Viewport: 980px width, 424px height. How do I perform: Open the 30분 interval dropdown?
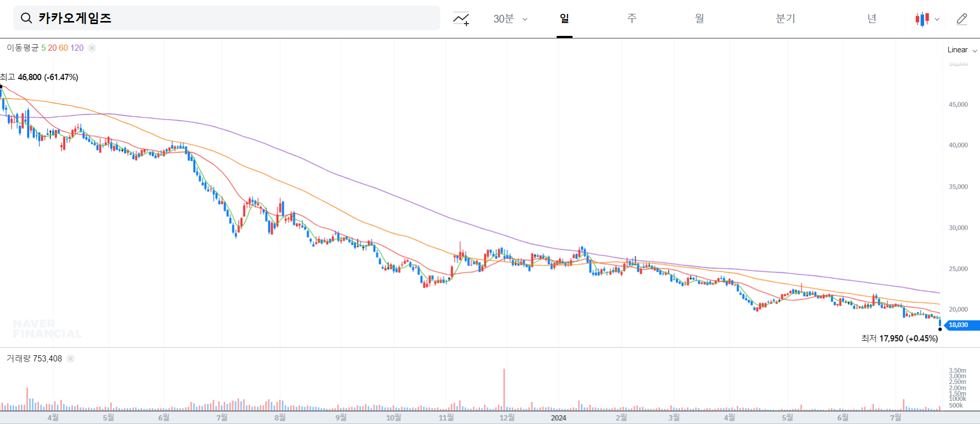tap(510, 19)
